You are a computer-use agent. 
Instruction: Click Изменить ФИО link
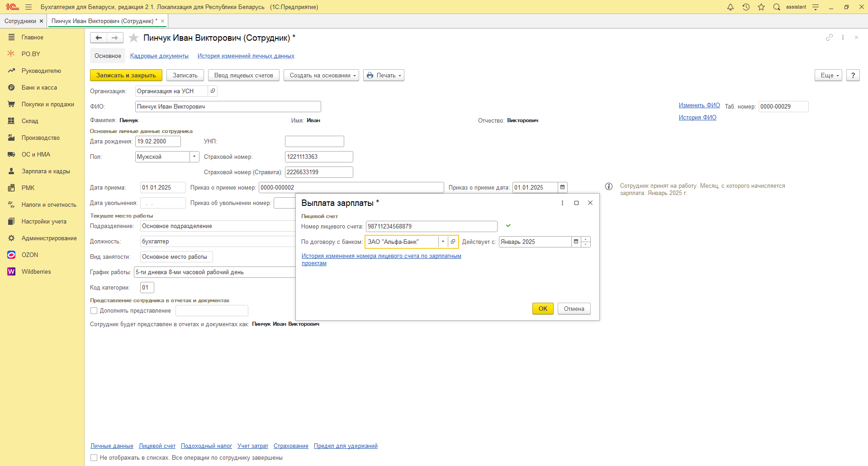[x=699, y=105]
